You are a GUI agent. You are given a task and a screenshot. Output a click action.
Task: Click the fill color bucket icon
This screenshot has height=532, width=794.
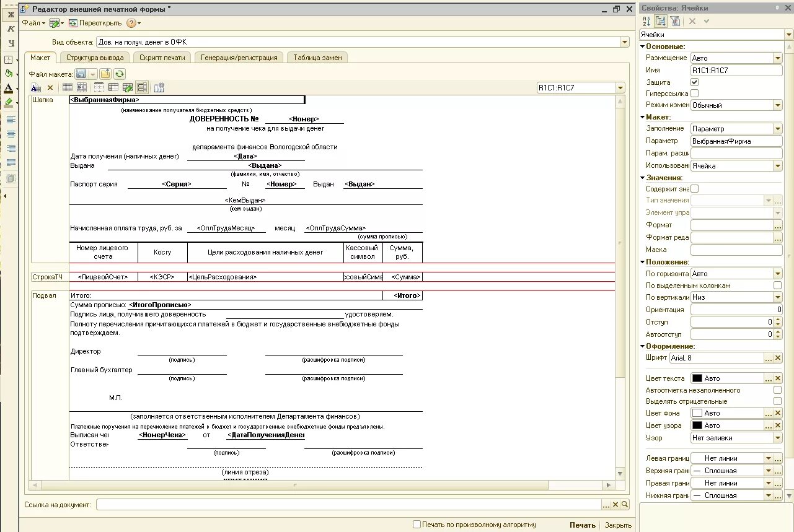pos(9,74)
